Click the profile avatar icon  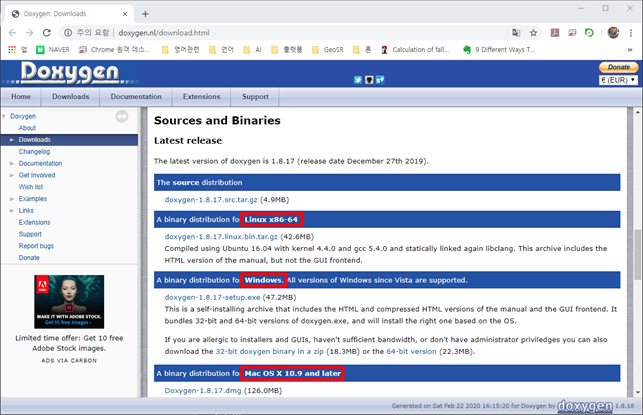[x=613, y=33]
